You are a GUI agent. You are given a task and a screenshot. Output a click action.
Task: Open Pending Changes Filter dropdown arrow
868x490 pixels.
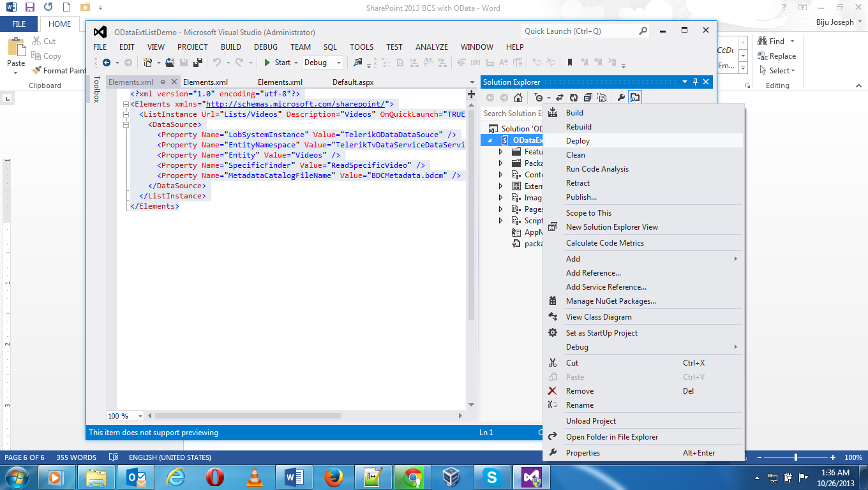(549, 98)
